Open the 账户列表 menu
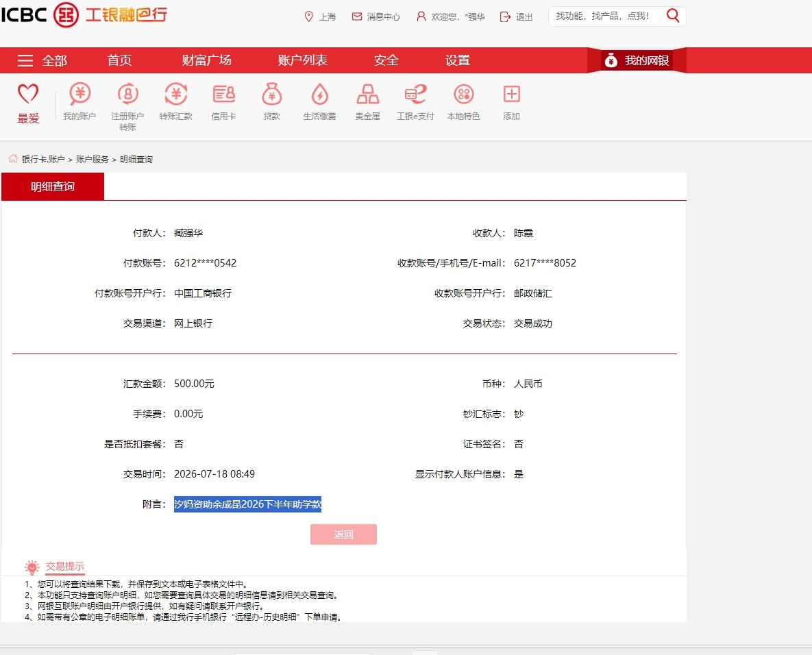The height and width of the screenshot is (655, 812). (303, 60)
